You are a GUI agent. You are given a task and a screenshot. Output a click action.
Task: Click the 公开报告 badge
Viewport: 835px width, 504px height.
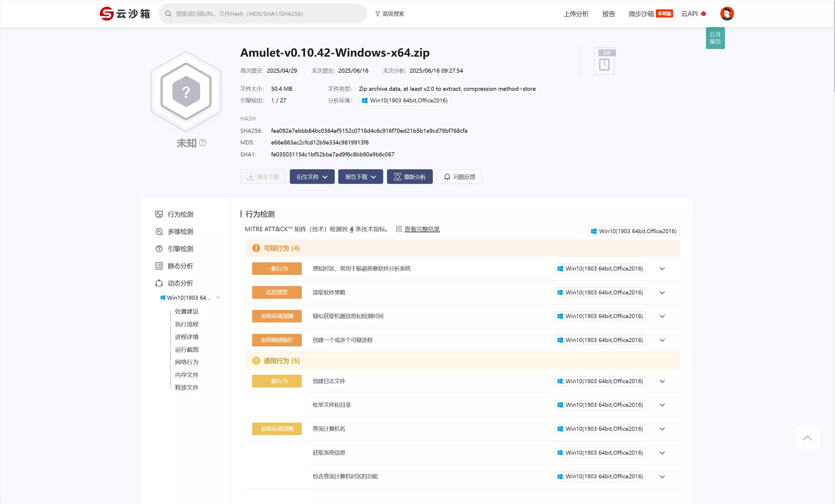coord(715,38)
